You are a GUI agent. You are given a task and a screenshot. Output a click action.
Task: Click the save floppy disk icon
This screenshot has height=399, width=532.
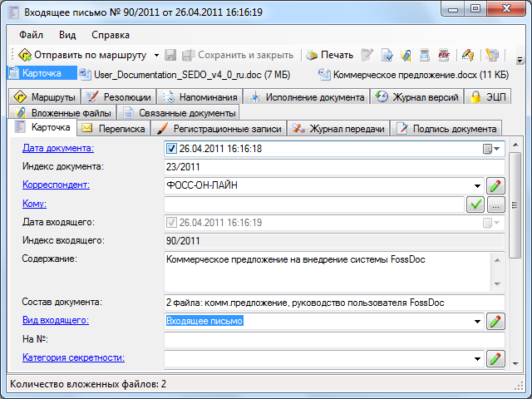[170, 55]
